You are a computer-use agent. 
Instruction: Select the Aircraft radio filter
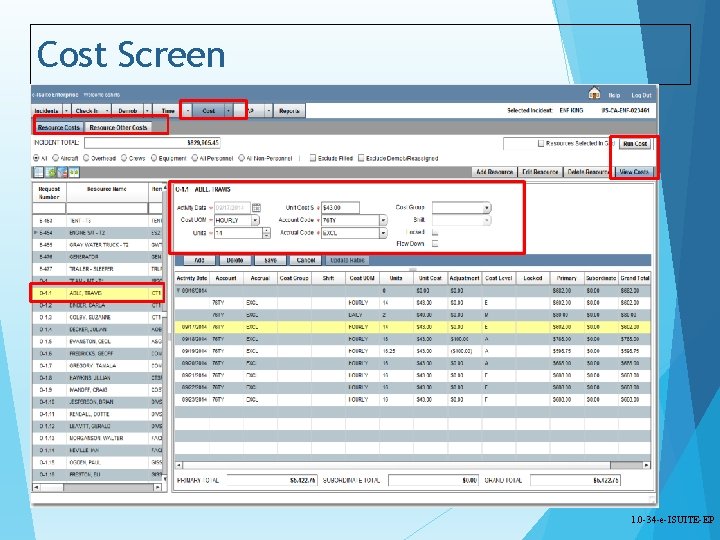tap(56, 158)
